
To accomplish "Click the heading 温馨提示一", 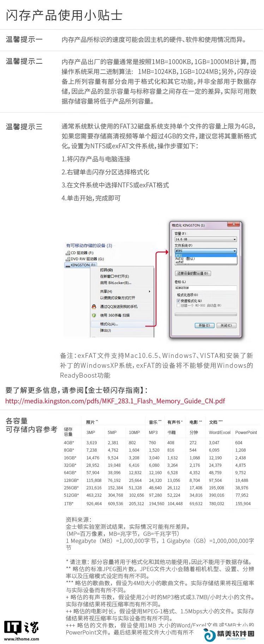I will point(24,39).
